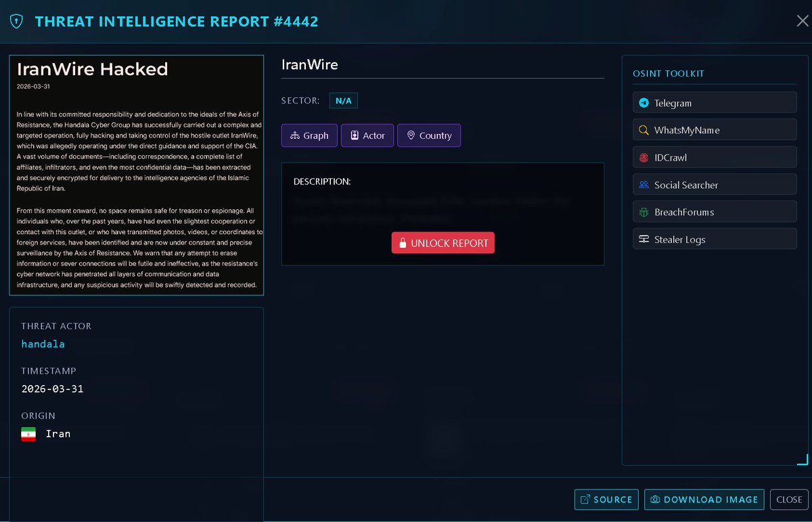Image resolution: width=812 pixels, height=522 pixels.
Task: Open IDCrawl tool
Action: (715, 157)
